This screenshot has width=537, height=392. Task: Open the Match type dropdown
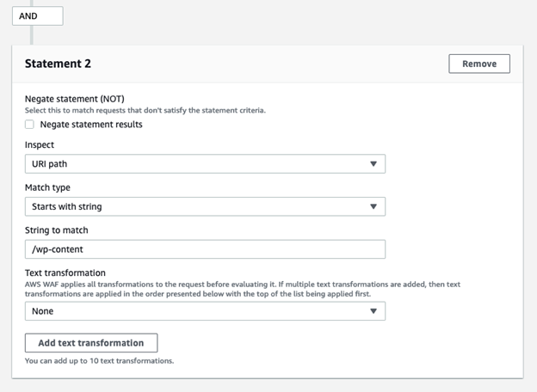tap(205, 206)
